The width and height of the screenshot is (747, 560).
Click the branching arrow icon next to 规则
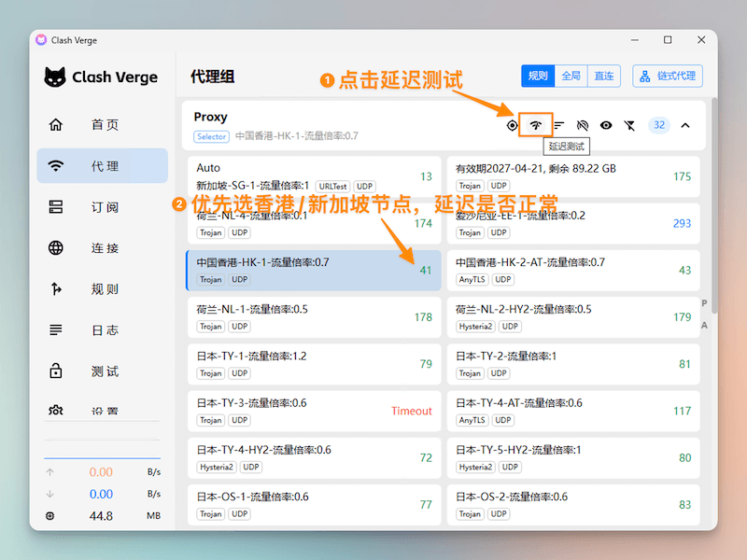[56, 288]
